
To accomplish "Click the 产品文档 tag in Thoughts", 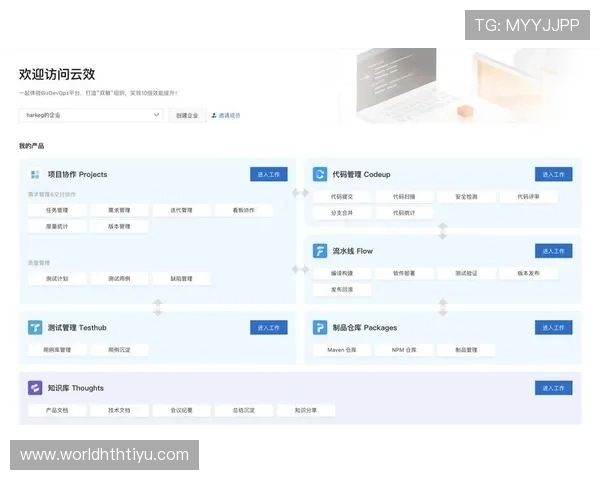I will [x=57, y=410].
